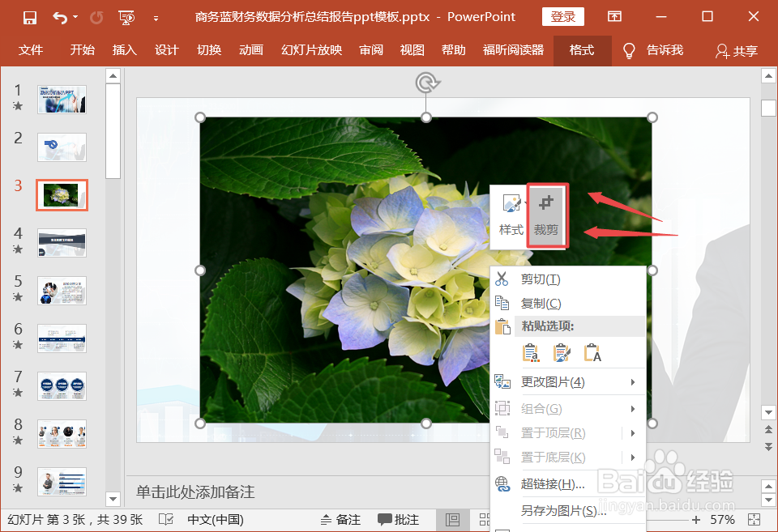Expand the 更改图片 submenu arrow
This screenshot has width=778, height=532.
(x=634, y=381)
